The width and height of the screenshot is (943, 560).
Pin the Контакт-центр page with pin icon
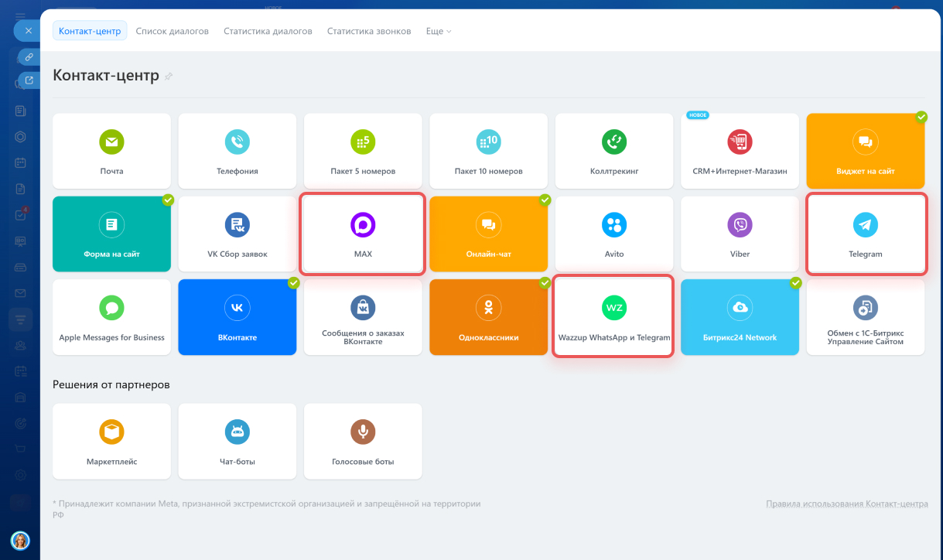[x=169, y=77]
